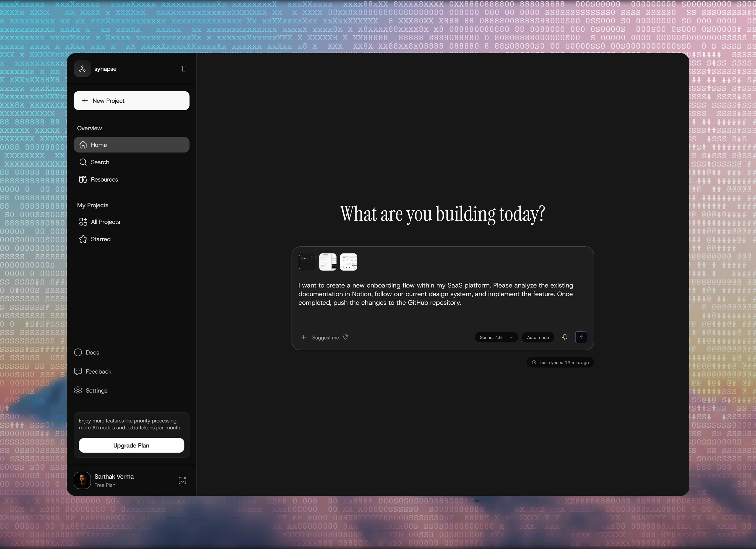Open Sarthak Verma profile avatar
Screen dimensions: 756x549
pyautogui.click(x=82, y=480)
